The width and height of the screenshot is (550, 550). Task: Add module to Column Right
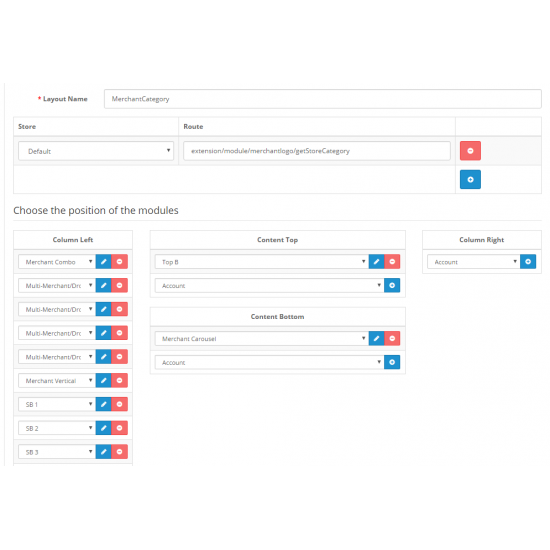[528, 262]
